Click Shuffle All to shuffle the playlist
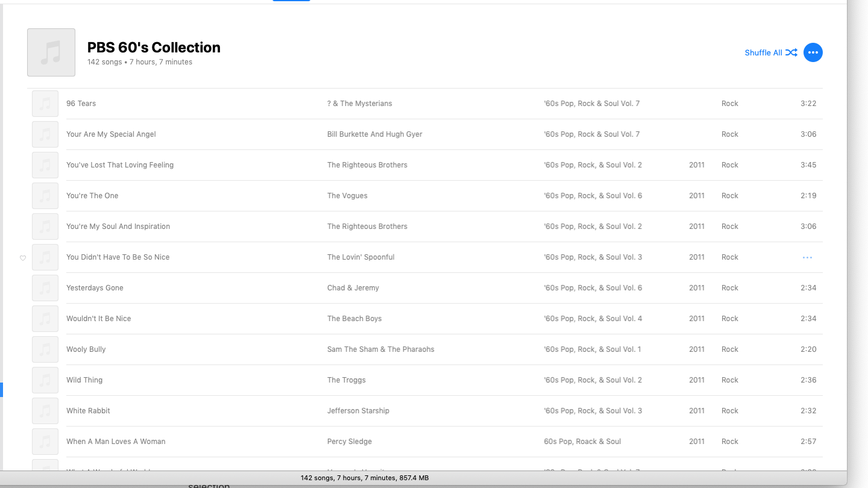The width and height of the screenshot is (868, 488). coord(771,52)
